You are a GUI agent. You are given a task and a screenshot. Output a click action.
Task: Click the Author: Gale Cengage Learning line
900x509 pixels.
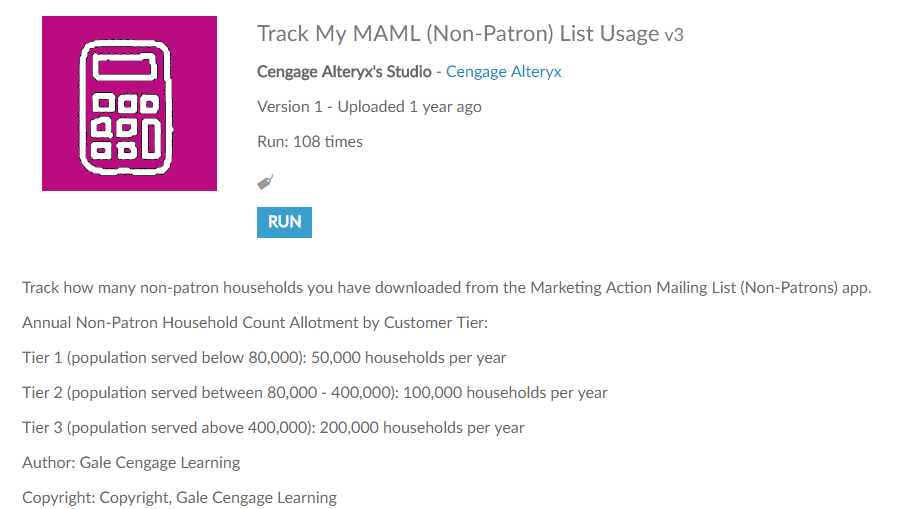pos(131,463)
